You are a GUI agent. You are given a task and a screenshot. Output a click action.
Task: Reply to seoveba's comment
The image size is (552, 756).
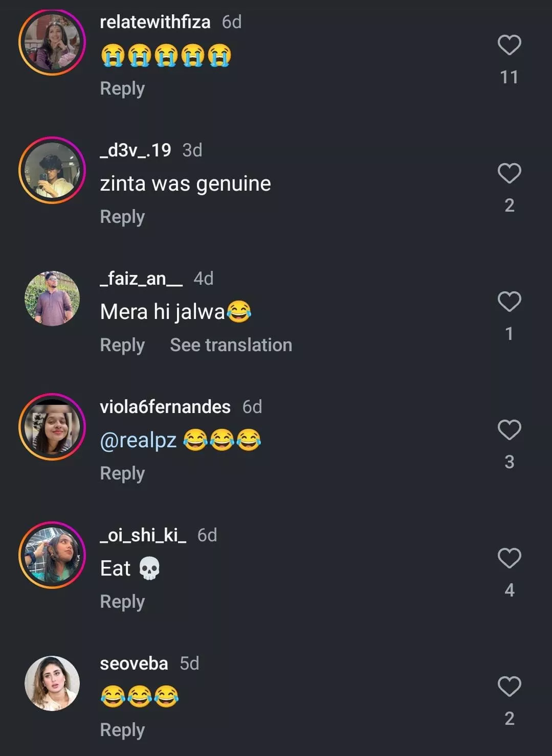pos(122,730)
